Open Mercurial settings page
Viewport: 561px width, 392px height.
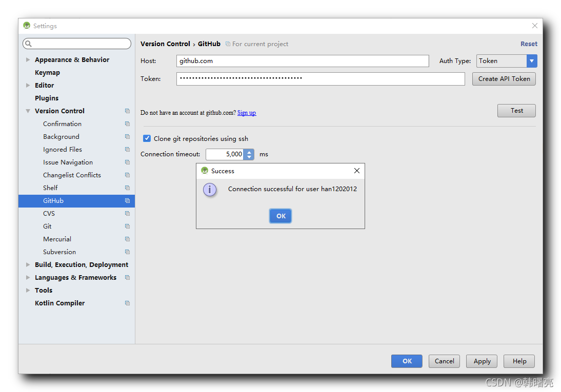57,239
